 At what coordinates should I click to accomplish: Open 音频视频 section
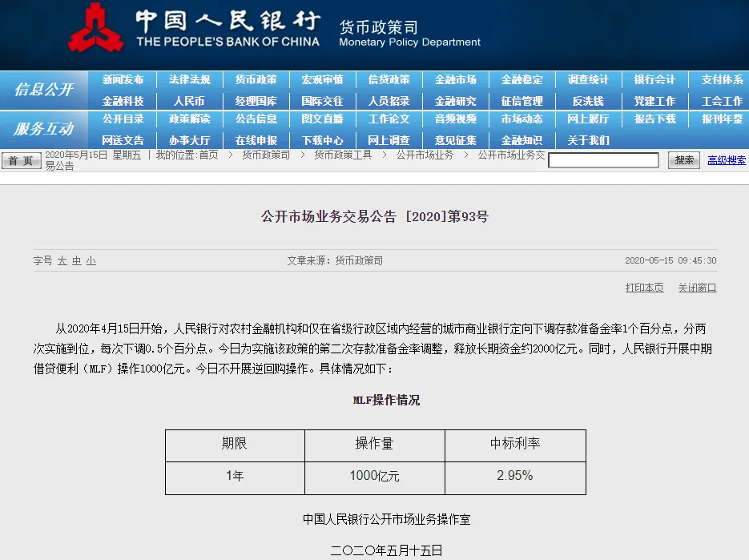pyautogui.click(x=455, y=119)
